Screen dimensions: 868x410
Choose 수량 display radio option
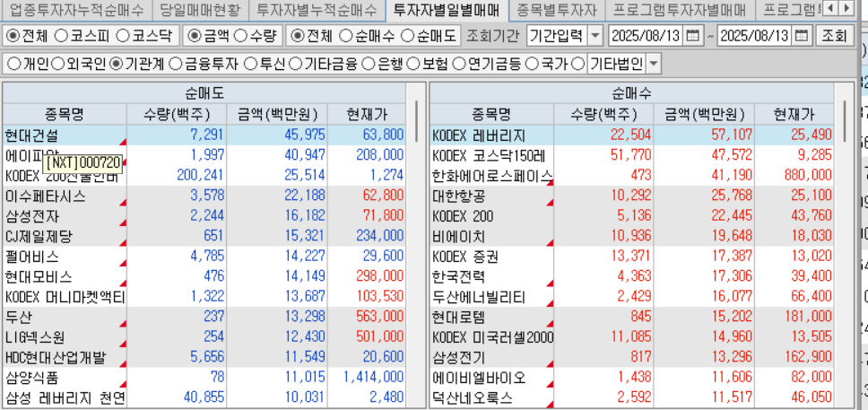coord(240,36)
